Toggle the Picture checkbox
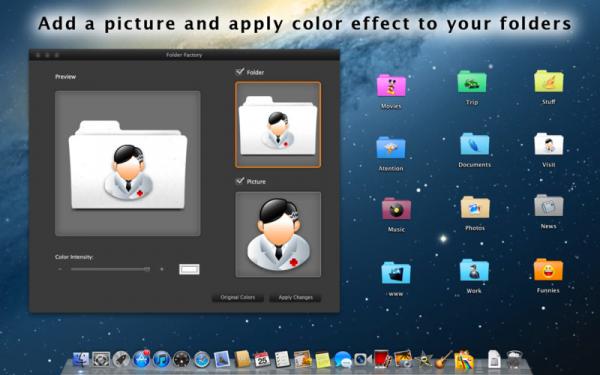The width and height of the screenshot is (600, 375). (x=240, y=181)
